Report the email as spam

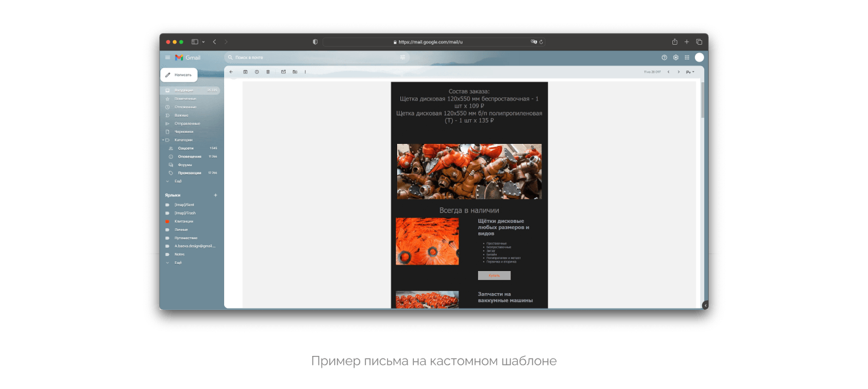click(x=257, y=72)
